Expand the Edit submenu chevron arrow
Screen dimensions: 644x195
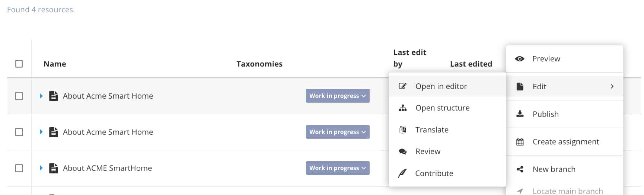coord(612,86)
